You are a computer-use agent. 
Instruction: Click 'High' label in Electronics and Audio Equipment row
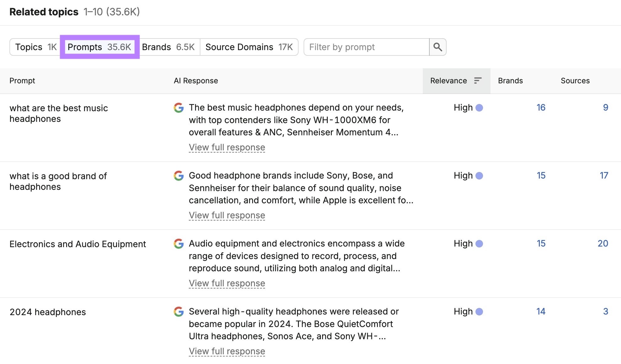(463, 244)
